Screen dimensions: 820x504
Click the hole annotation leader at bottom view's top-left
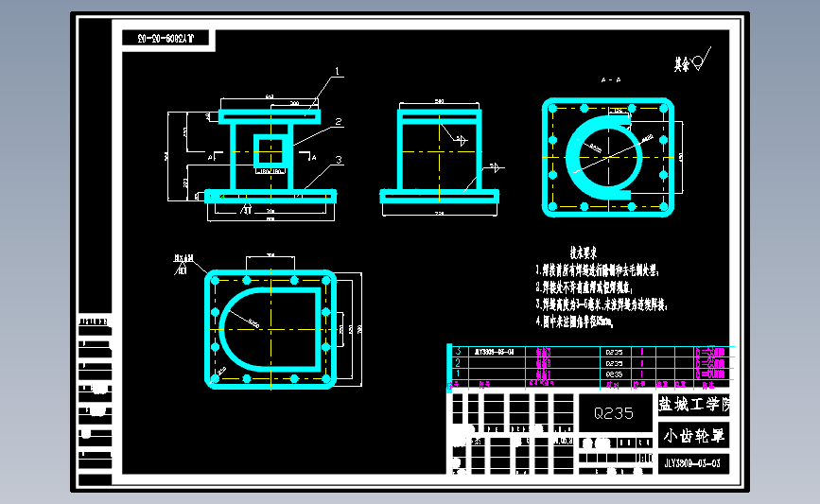[189, 264]
